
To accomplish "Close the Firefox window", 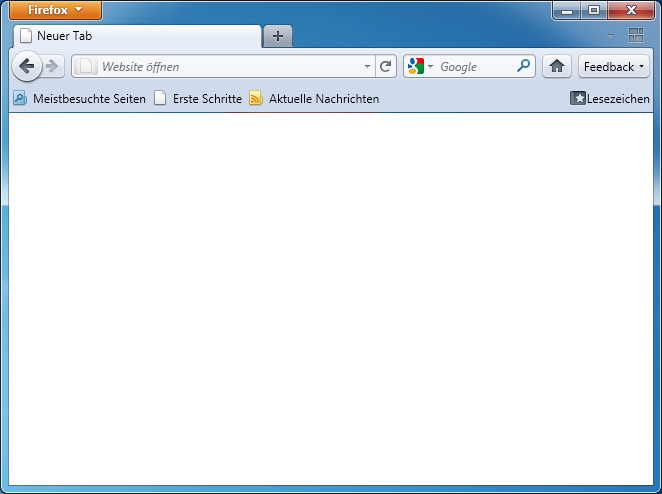I will (631, 10).
